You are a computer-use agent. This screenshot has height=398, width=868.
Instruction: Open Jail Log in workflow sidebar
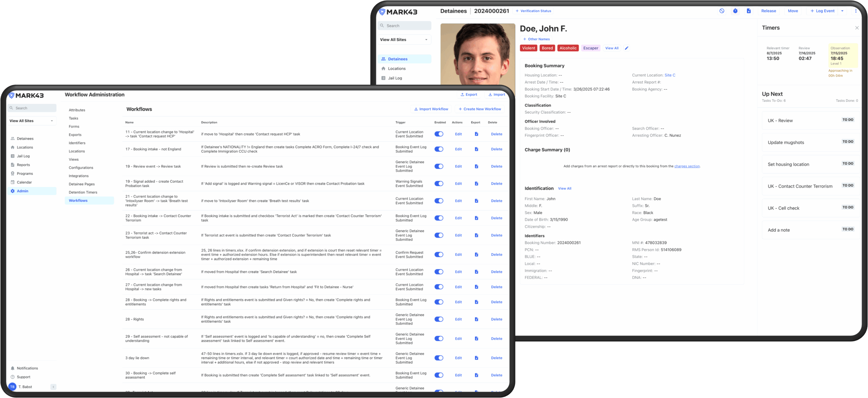(23, 156)
